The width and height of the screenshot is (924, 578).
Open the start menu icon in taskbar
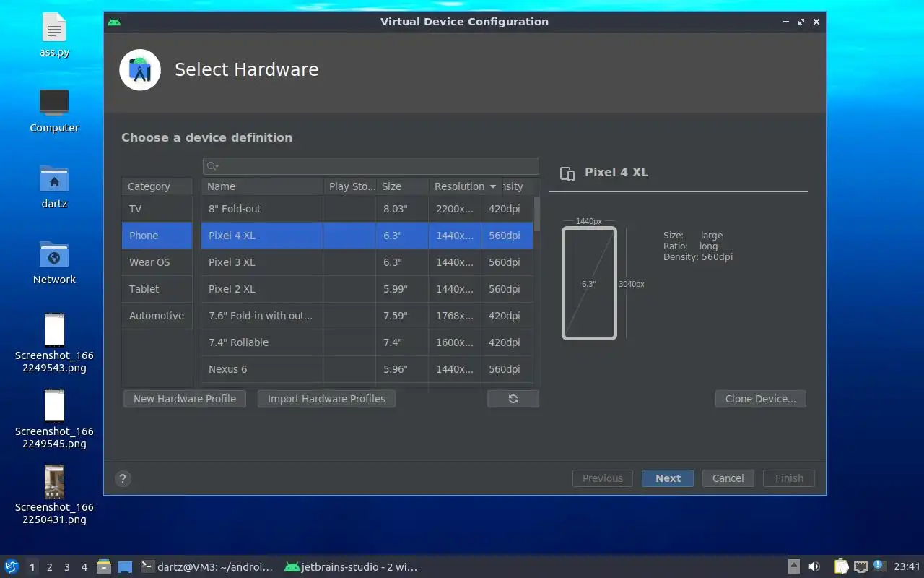pyautogui.click(x=12, y=566)
